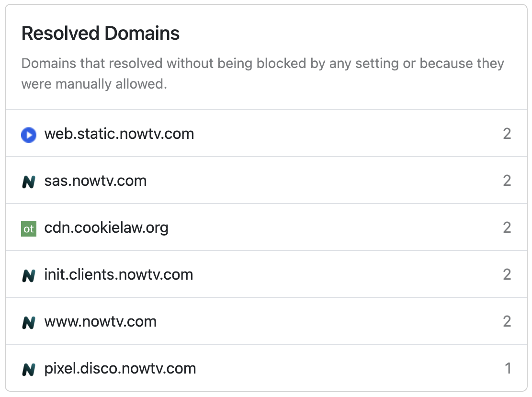Viewport: 532px width, 397px height.
Task: Select init.clients.nowtv.com domain name
Action: [x=119, y=274]
